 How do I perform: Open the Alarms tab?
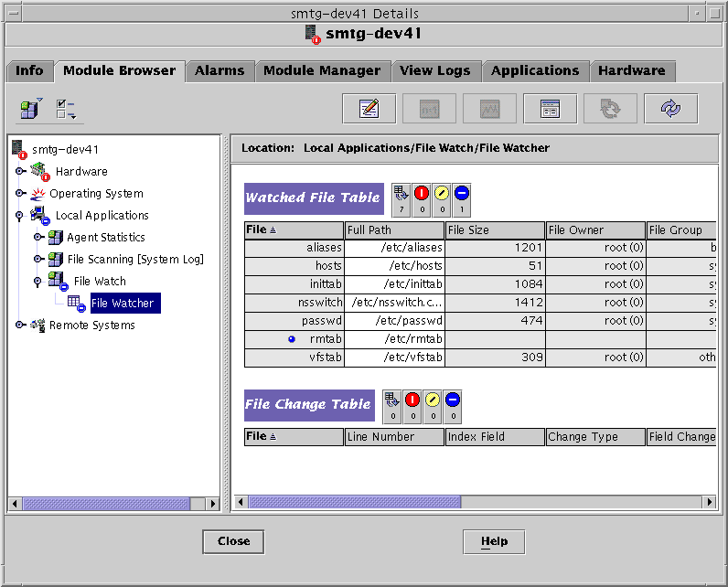[x=219, y=71]
